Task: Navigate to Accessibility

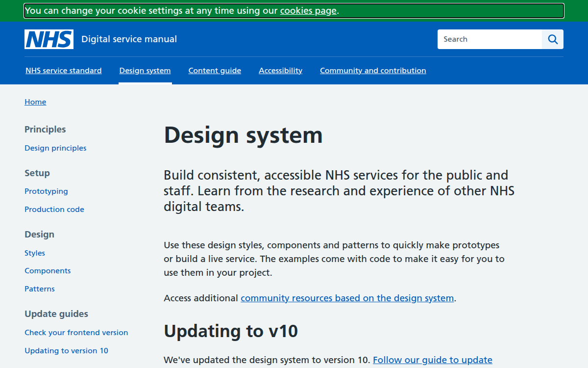Action: coord(281,71)
